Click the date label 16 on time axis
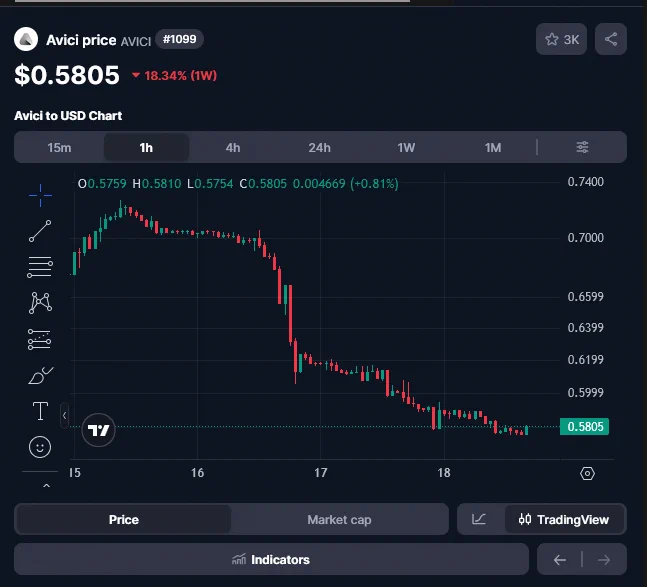 pyautogui.click(x=197, y=472)
